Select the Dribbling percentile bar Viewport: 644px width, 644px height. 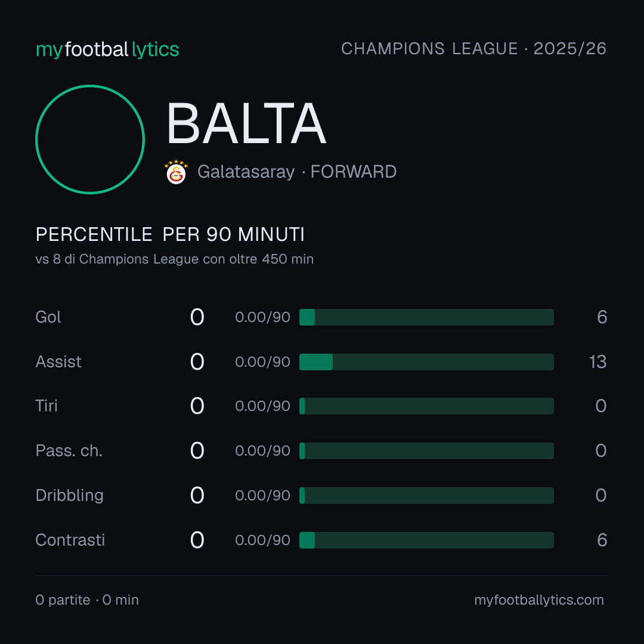426,496
